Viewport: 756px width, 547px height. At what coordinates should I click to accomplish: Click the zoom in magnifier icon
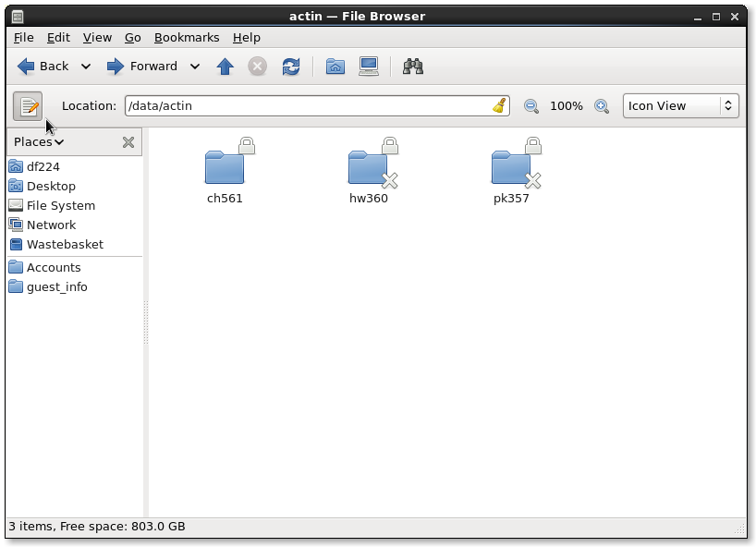point(602,106)
